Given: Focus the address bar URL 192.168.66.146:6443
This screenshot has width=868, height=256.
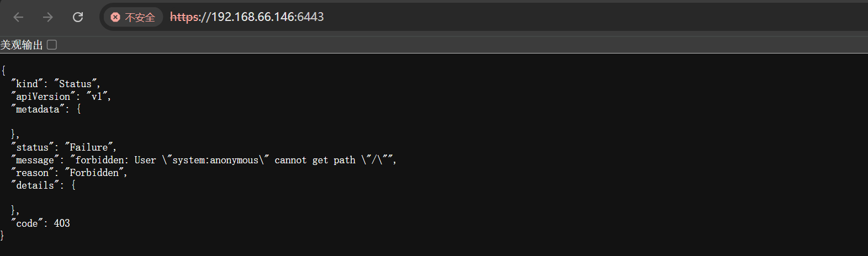Looking at the screenshot, I should pos(247,17).
